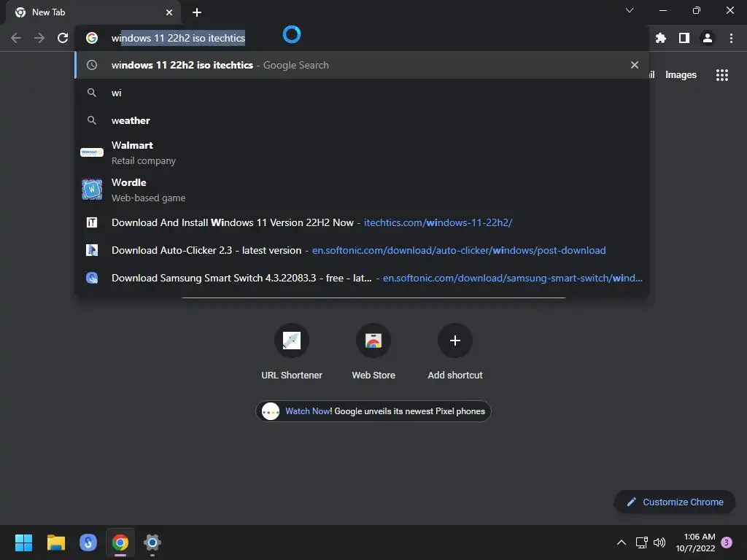Toggle the side panel icon
The image size is (747, 560).
point(684,38)
